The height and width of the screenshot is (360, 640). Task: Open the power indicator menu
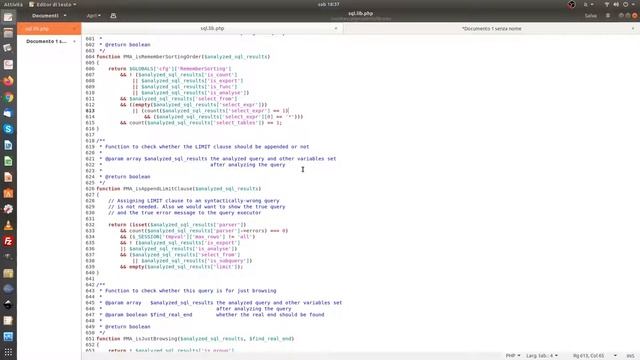(626, 4)
